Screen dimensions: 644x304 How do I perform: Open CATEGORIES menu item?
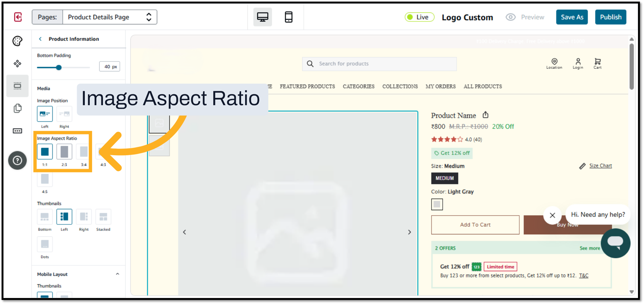tap(358, 86)
